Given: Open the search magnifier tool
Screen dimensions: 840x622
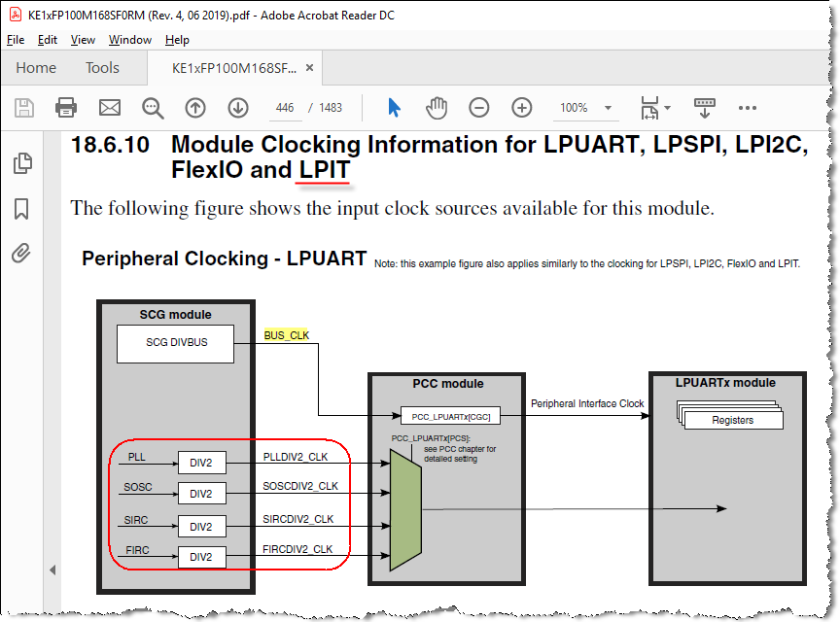Looking at the screenshot, I should [153, 108].
